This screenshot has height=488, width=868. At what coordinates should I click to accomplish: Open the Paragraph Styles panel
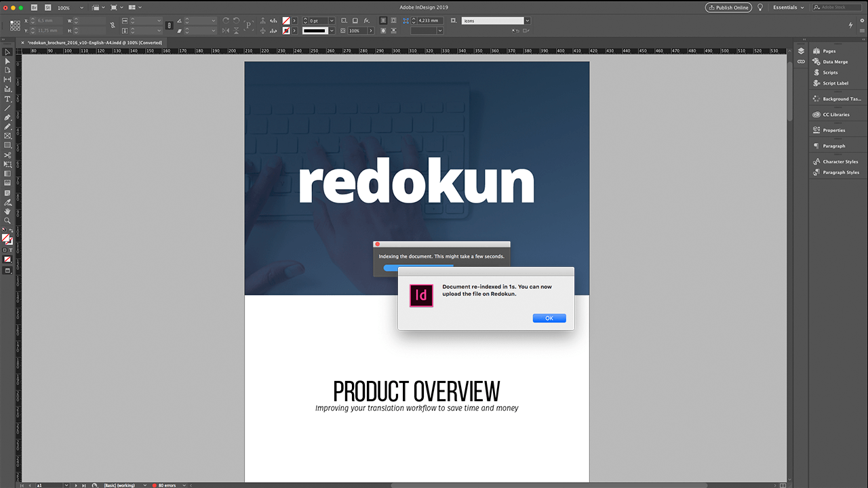(x=835, y=172)
